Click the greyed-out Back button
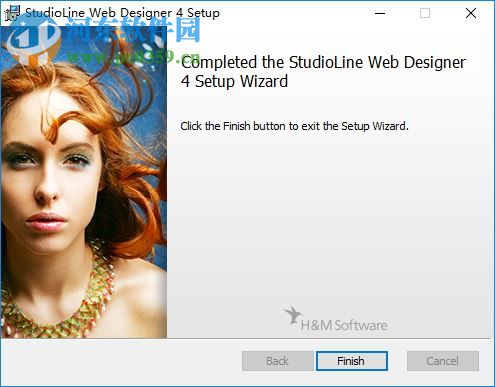The image size is (495, 387). (x=277, y=361)
